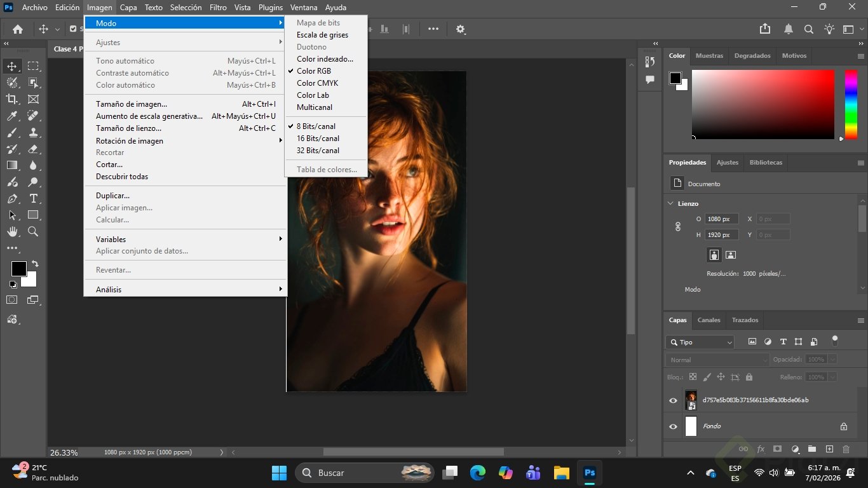Hide the Fondo layer with eye icon
This screenshot has width=868, height=488.
coord(673,426)
